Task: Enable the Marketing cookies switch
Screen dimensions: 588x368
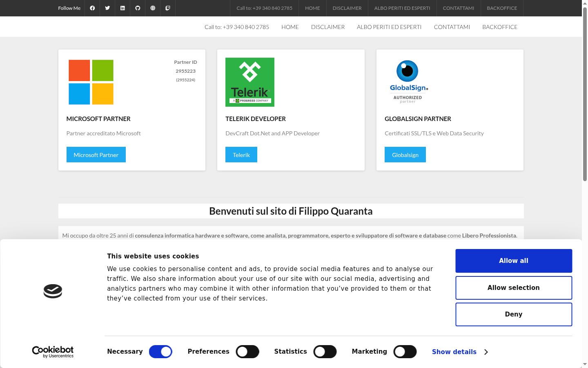Action: [x=405, y=352]
